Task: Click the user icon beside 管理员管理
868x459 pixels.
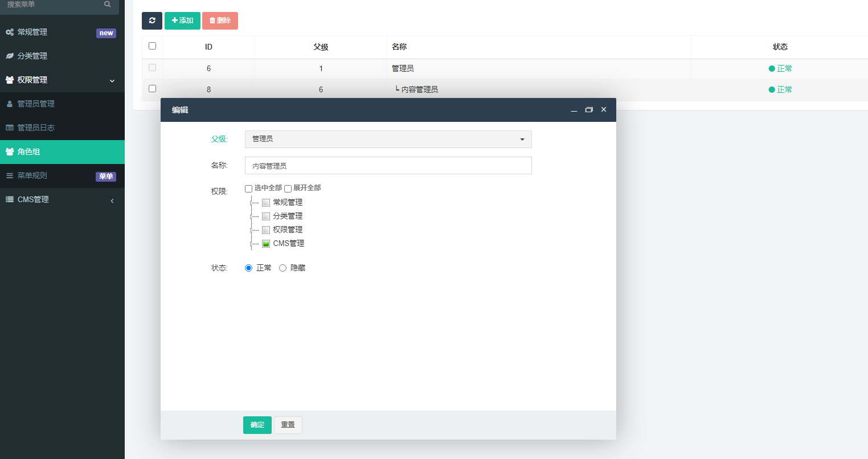Action: coord(10,104)
